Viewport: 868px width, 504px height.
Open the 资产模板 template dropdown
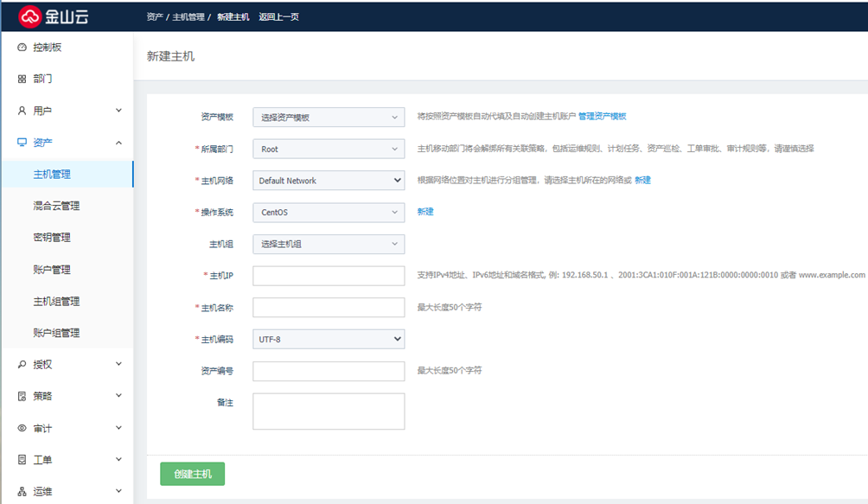coord(329,118)
